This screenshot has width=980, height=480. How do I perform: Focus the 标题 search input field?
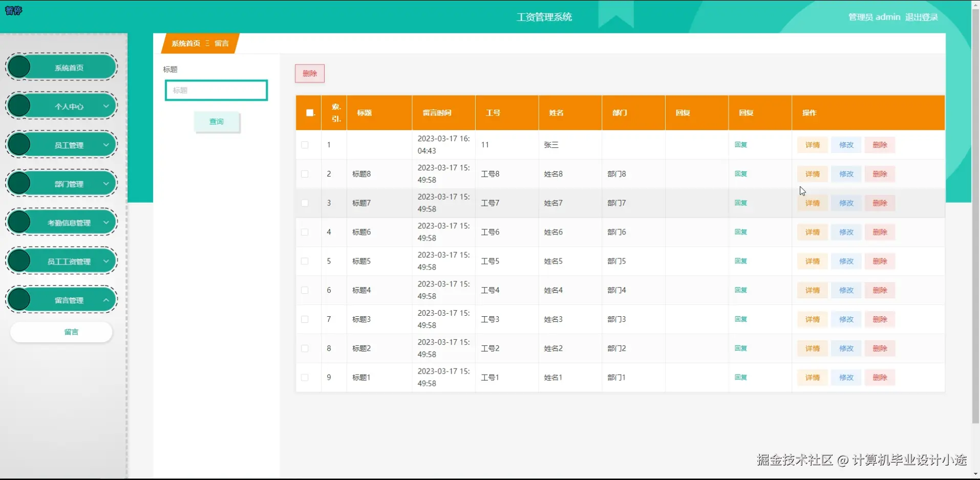(x=216, y=91)
